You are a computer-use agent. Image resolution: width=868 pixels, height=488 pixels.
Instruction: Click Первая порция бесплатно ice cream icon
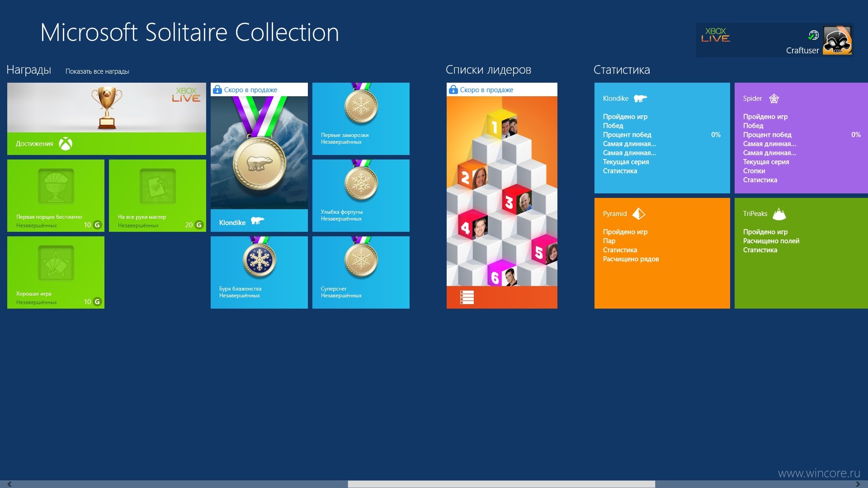(x=56, y=186)
